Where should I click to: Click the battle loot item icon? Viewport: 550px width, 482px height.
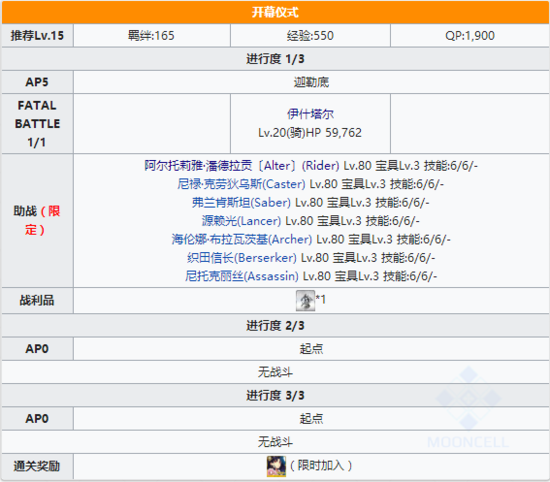pos(306,301)
